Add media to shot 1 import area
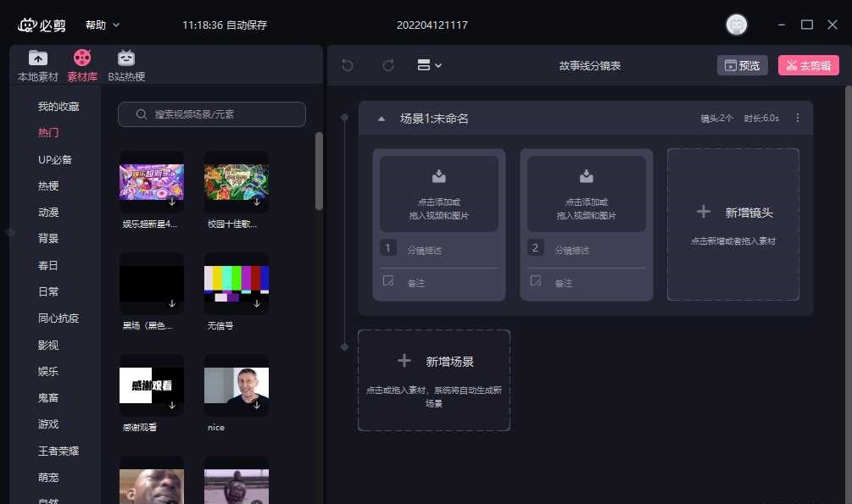 439,194
